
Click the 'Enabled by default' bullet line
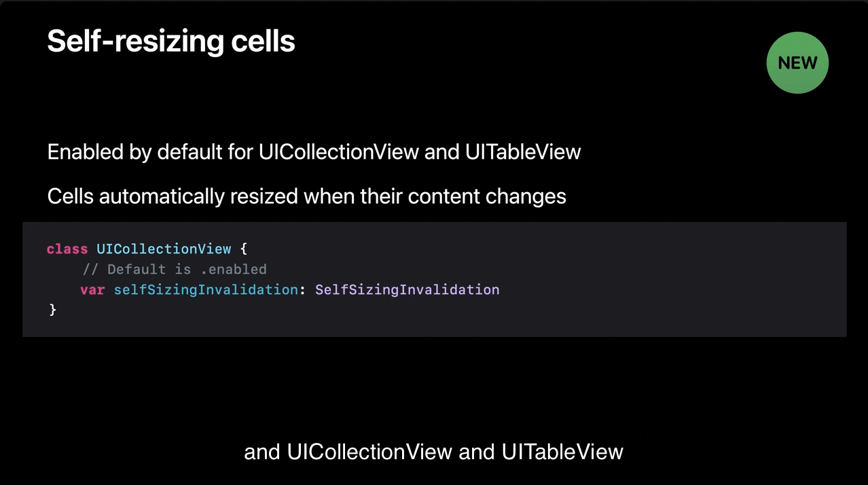[x=314, y=151]
